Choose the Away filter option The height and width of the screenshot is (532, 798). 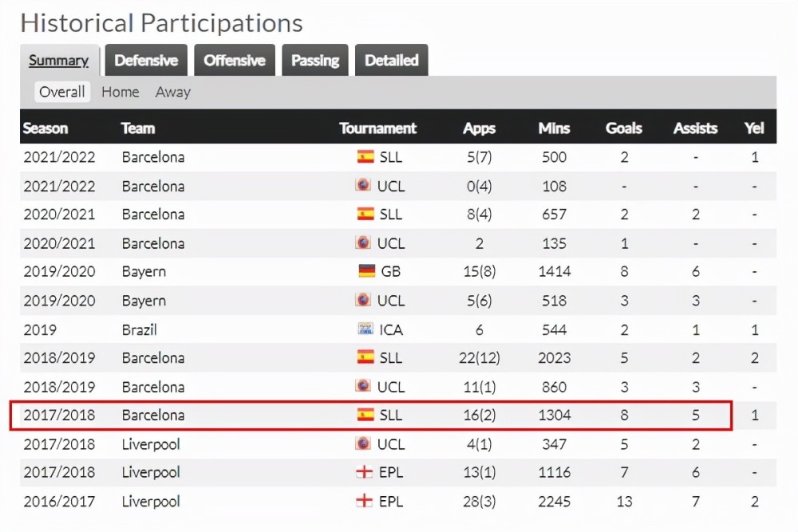point(173,92)
